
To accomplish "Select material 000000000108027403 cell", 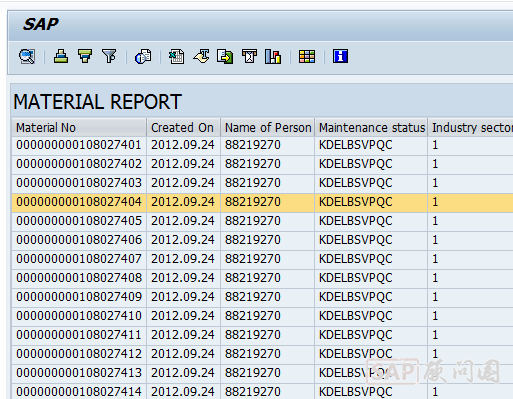I will click(79, 183).
